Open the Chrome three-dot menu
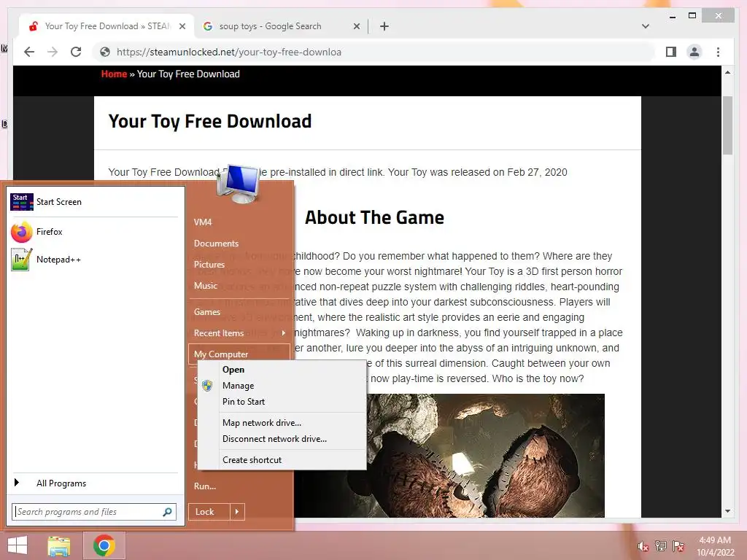The height and width of the screenshot is (560, 747). [x=718, y=52]
